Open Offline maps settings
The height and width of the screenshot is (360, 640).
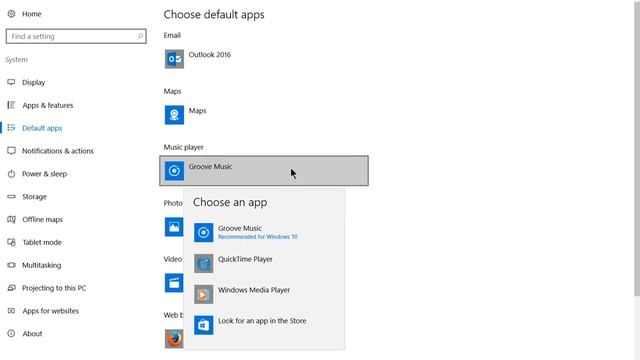click(x=42, y=220)
